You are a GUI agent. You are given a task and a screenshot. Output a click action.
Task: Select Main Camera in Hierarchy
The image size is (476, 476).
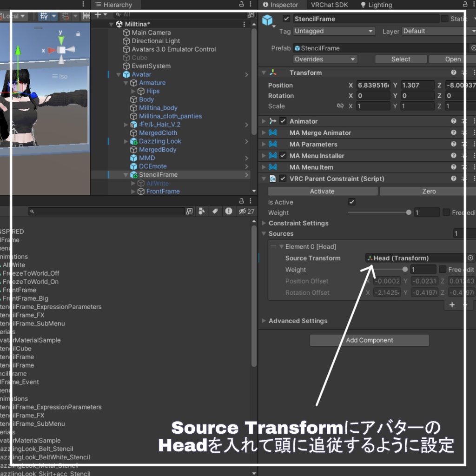click(151, 33)
